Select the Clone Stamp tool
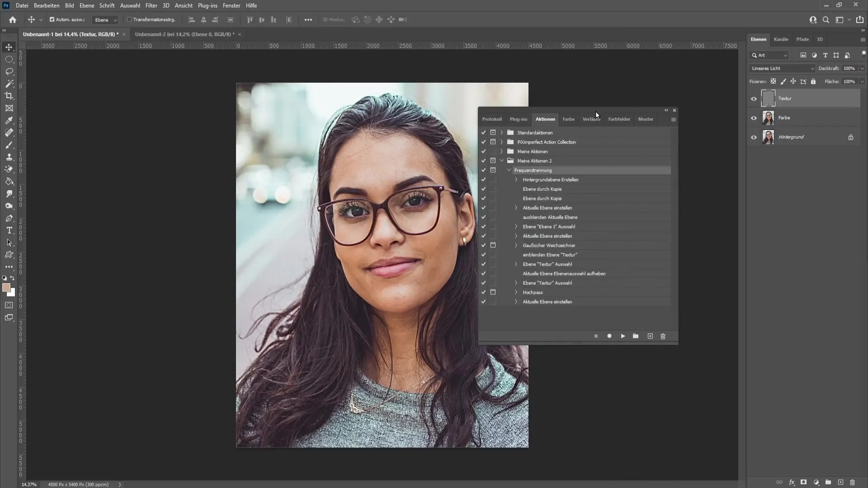868x488 pixels. 9,157
